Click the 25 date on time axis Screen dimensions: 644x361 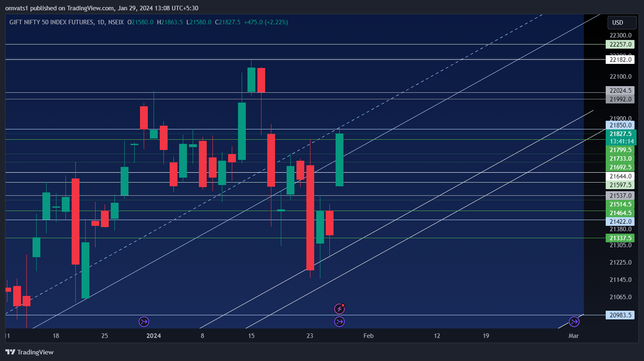[x=105, y=336]
